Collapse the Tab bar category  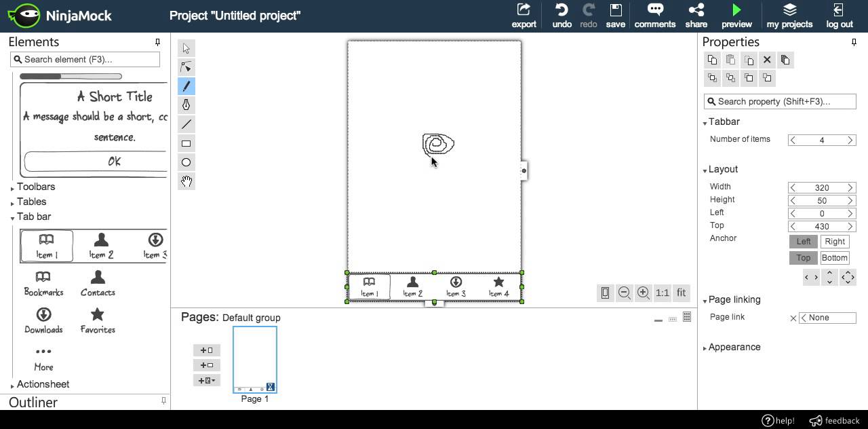(x=34, y=217)
